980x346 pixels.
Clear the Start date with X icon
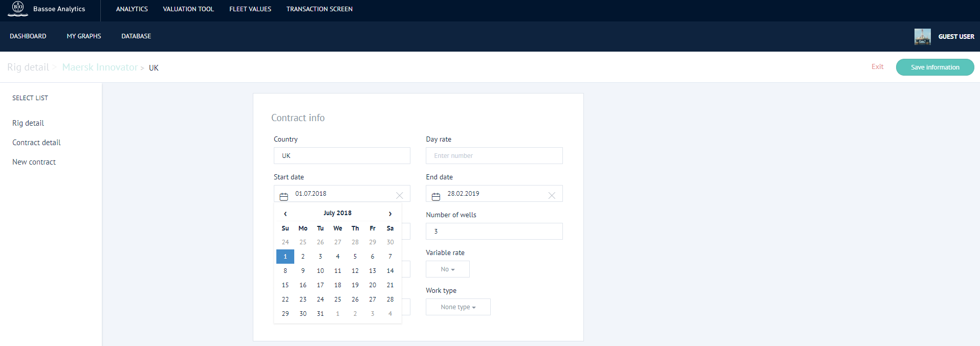click(x=400, y=195)
